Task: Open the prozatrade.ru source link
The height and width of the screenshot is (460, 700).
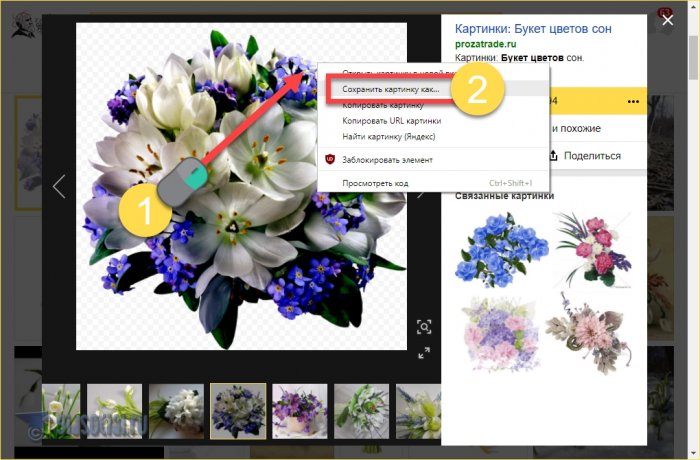Action: [488, 44]
